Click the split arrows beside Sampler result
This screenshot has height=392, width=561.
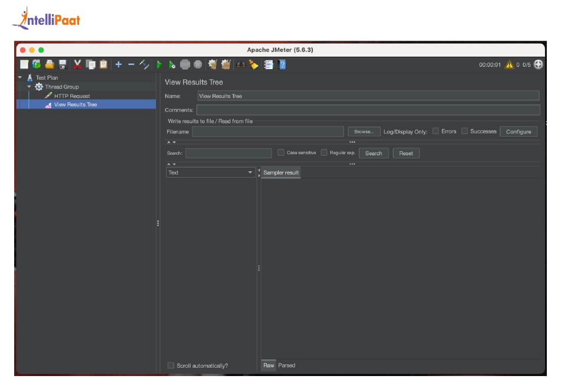[259, 173]
